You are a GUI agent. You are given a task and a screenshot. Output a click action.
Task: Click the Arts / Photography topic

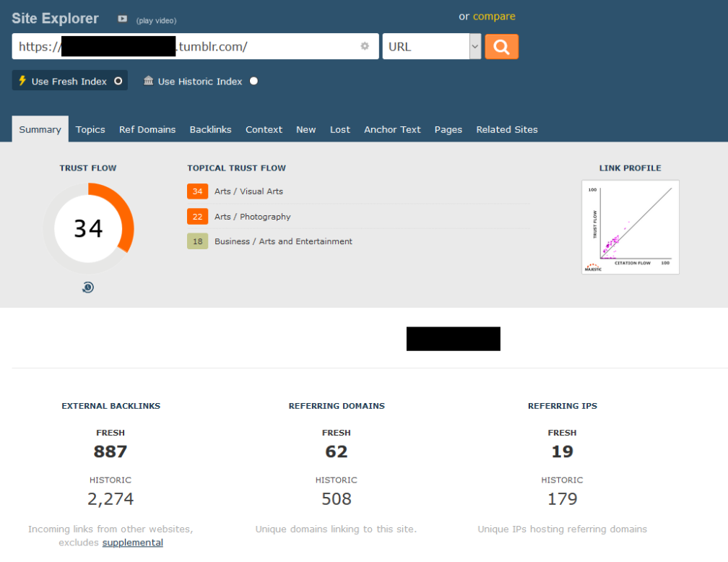[x=252, y=217]
